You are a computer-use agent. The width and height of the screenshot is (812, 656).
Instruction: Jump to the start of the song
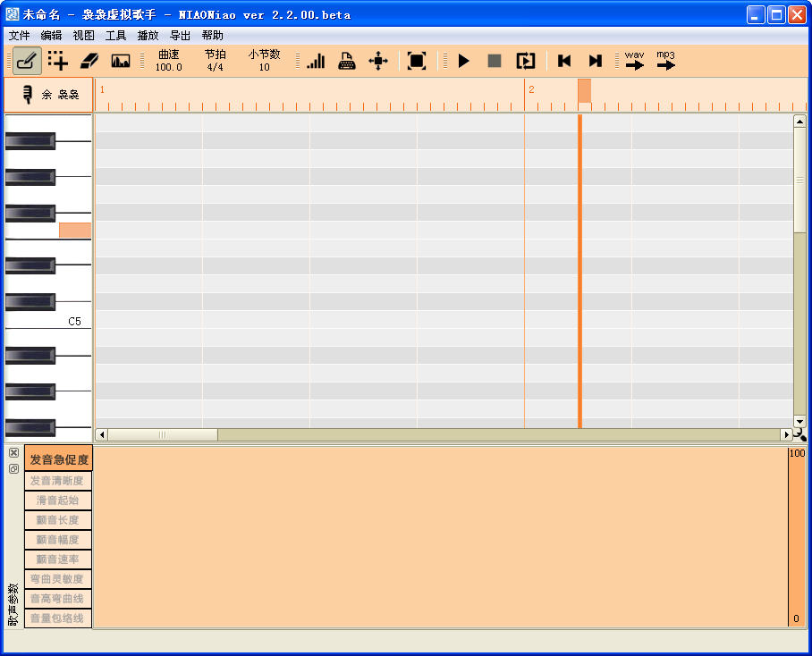564,61
